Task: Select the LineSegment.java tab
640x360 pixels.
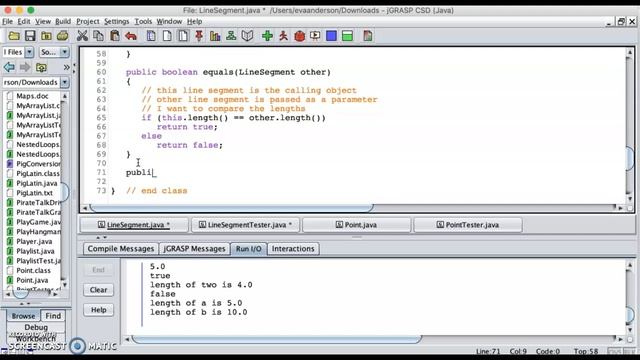Action: click(x=134, y=225)
